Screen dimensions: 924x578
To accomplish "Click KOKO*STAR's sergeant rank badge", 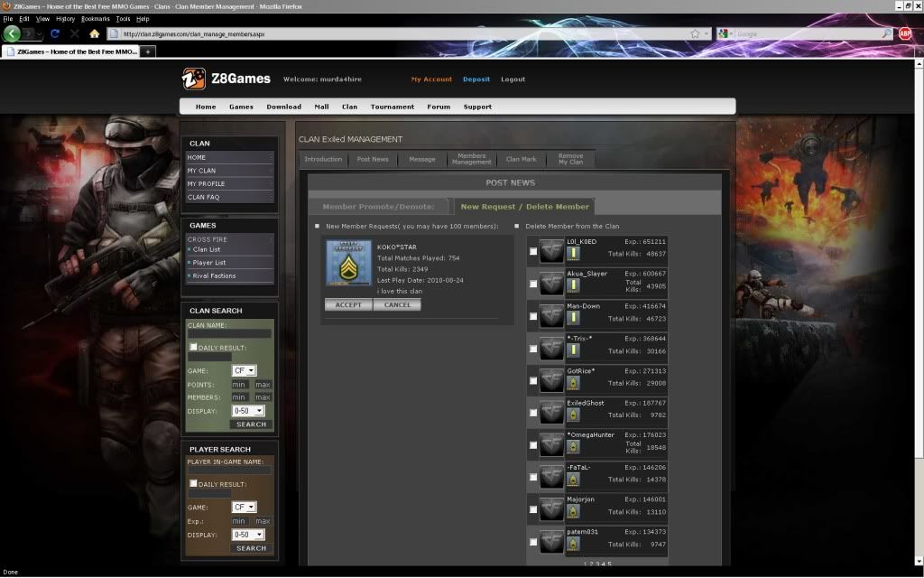I will tap(348, 267).
